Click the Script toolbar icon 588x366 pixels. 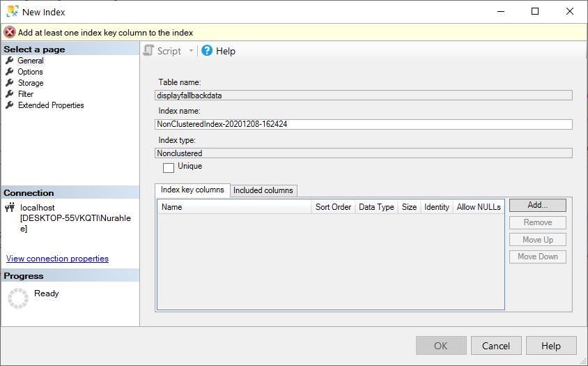pyautogui.click(x=149, y=51)
